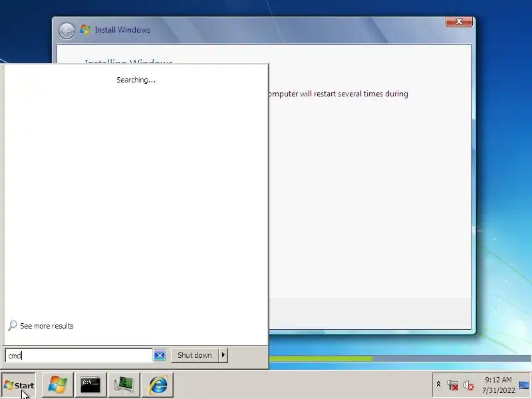The height and width of the screenshot is (399, 532).
Task: Expand the Shut down options arrow
Action: [x=223, y=355]
